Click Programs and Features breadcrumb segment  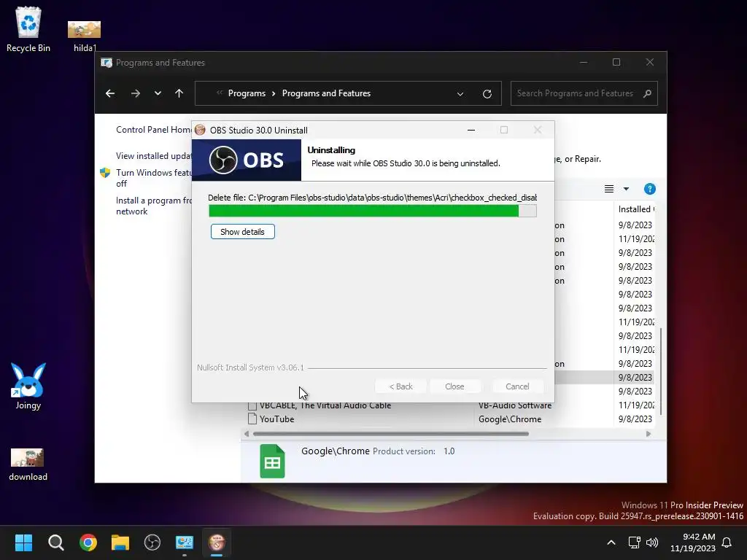coord(326,93)
